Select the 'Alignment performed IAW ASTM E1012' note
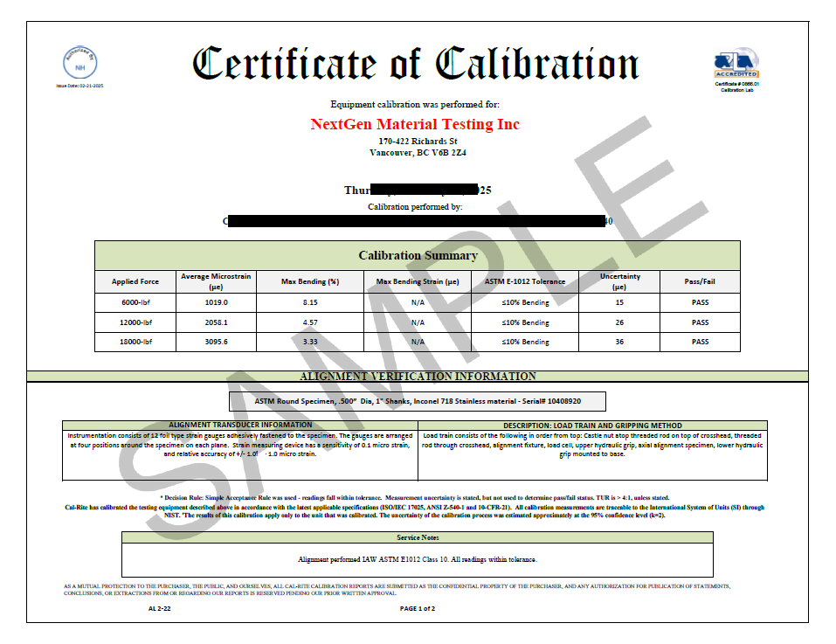 [418, 560]
